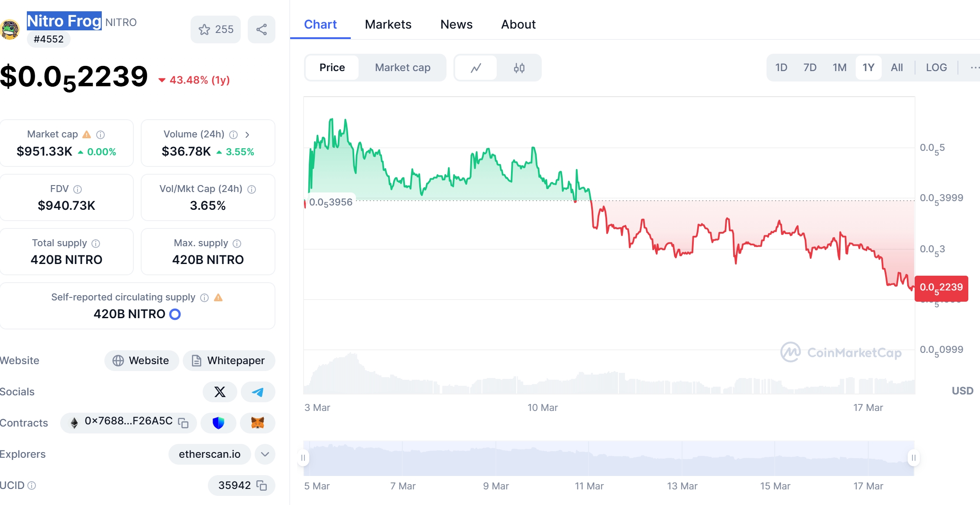Select the Market cap chart toggle
Viewport: 980px width, 505px height.
(x=403, y=68)
